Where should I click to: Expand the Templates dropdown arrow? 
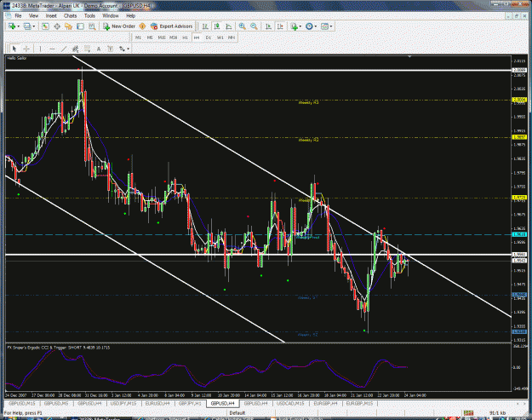[x=331, y=26]
